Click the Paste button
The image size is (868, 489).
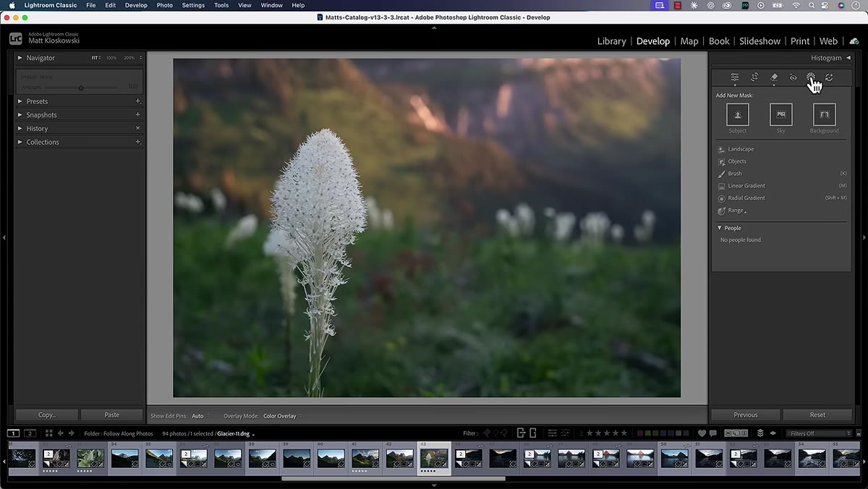112,415
